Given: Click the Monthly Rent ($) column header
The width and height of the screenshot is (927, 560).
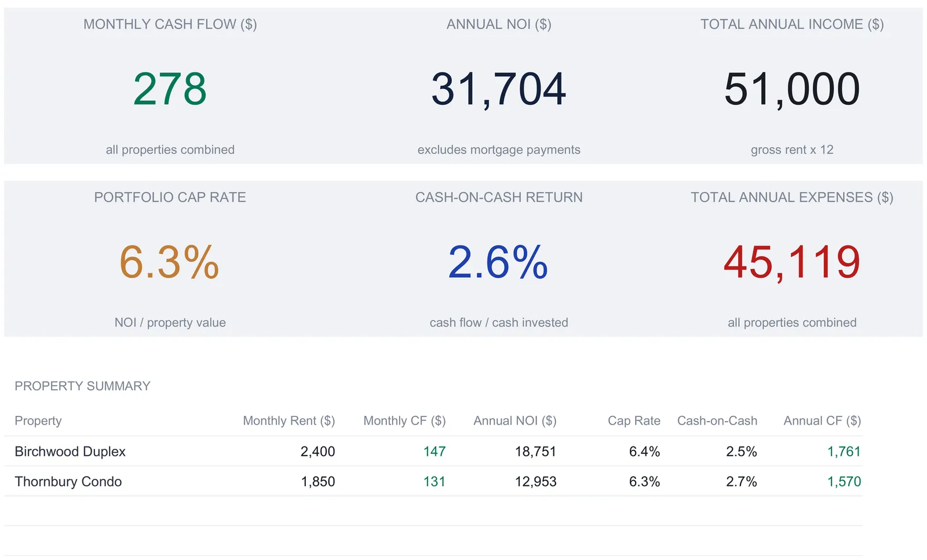Looking at the screenshot, I should (289, 421).
